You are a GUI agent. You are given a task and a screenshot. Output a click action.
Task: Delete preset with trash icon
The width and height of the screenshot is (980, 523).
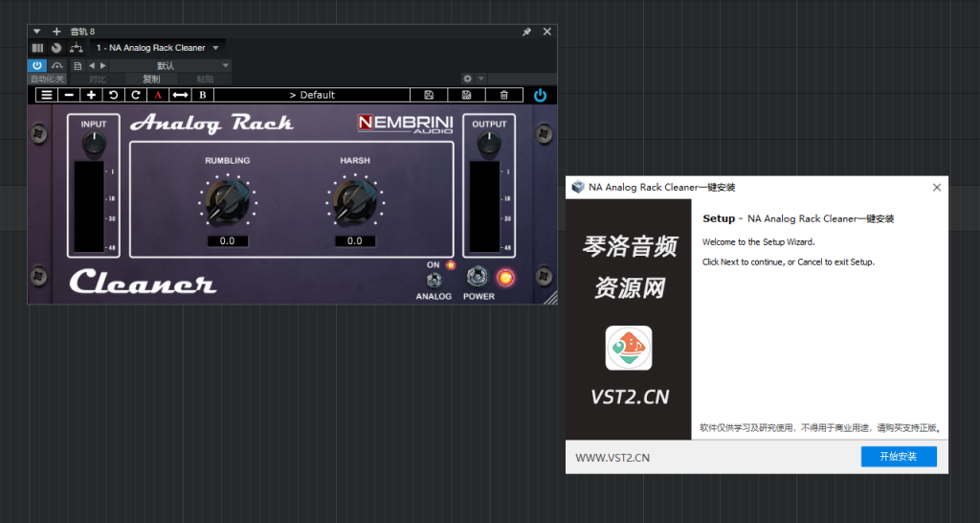[503, 95]
